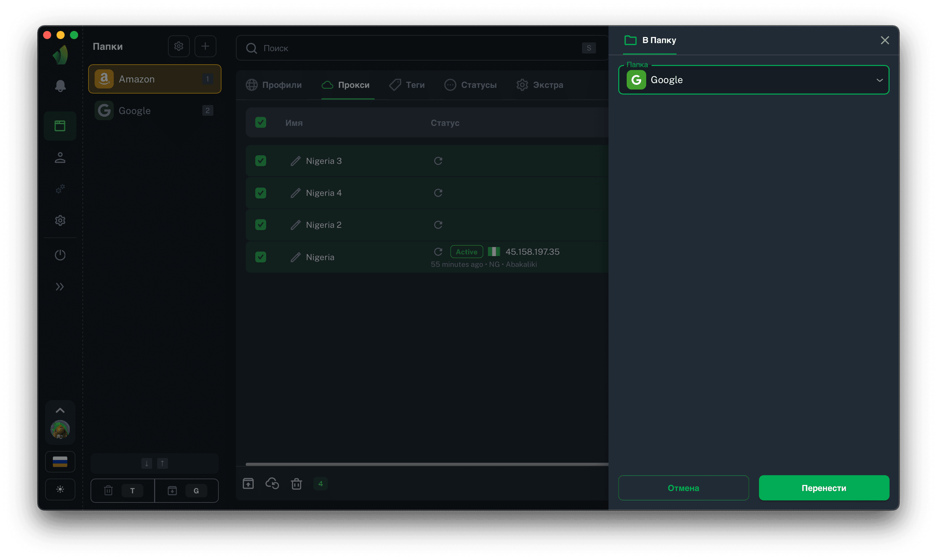
Task: Add a new folder with plus icon
Action: (x=205, y=46)
